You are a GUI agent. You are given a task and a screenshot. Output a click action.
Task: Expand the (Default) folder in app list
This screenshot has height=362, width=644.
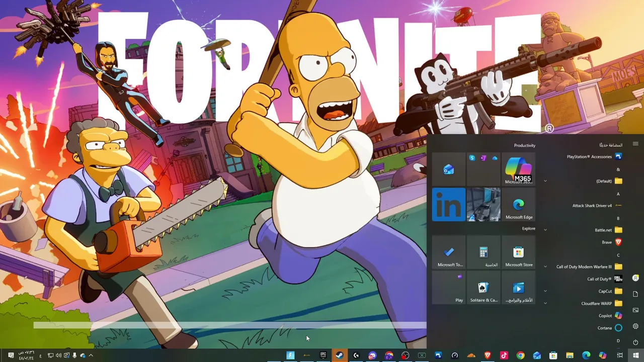584,181
